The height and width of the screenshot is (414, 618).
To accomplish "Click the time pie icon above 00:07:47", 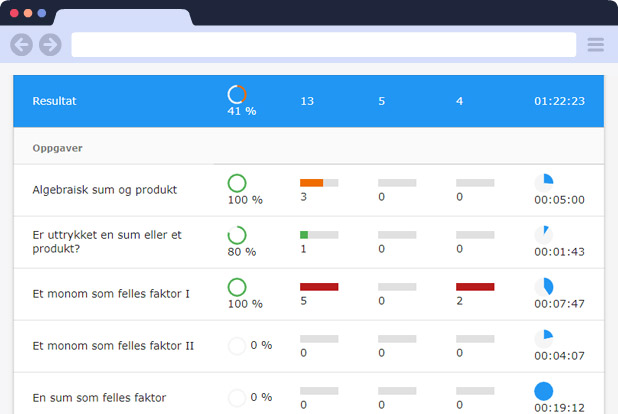I will [543, 287].
